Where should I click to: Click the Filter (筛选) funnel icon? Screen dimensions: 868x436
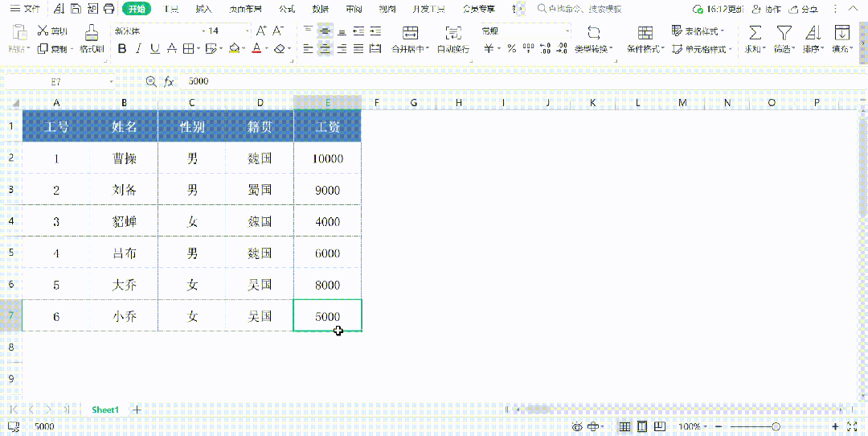click(784, 32)
